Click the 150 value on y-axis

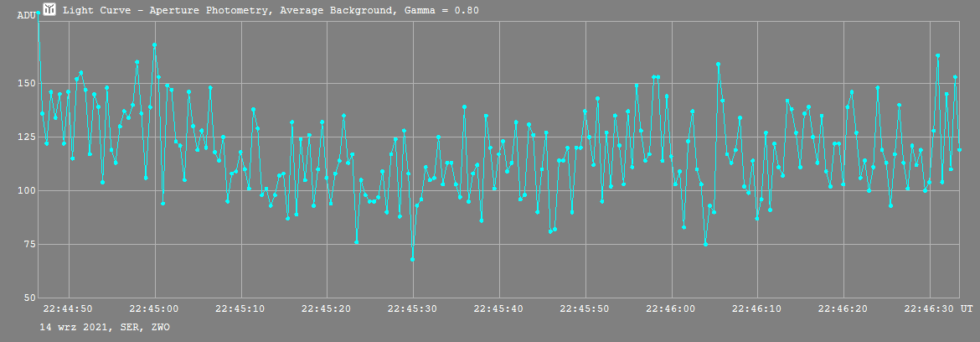point(26,83)
